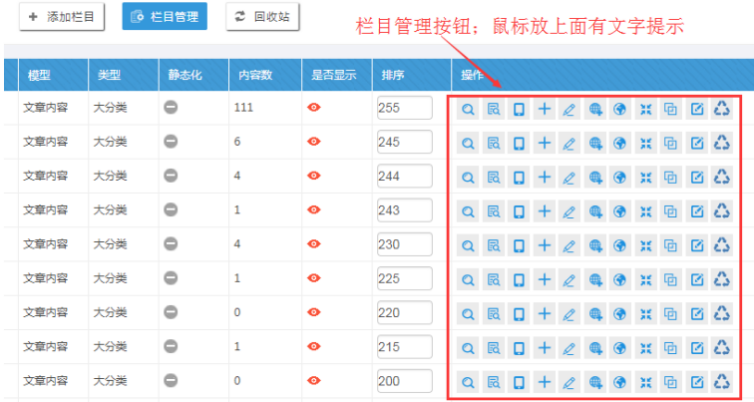Click the sort input field showing 220
This screenshot has height=402, width=754.
coord(403,312)
